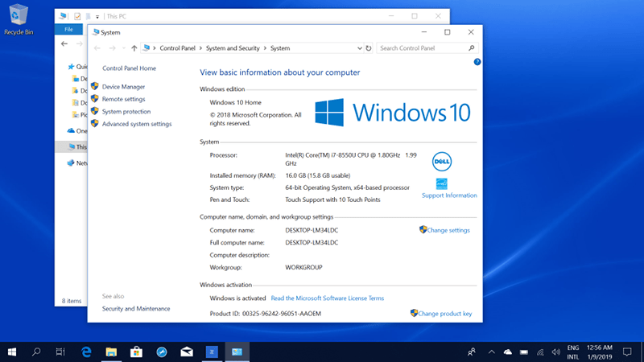This screenshot has height=362, width=644.
Task: Expand breadcrumb arrow after System and Security
Action: pyautogui.click(x=265, y=48)
